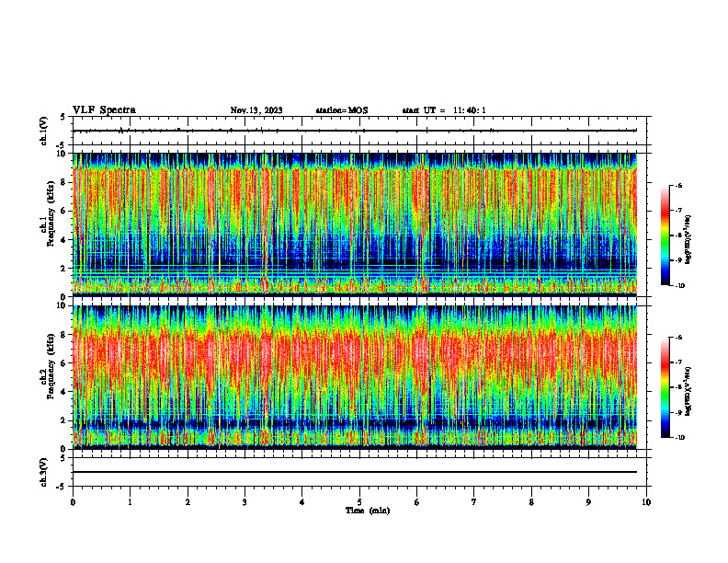This screenshot has width=728, height=563.
Task: Click time axis tick label "3"
Action: [245, 502]
